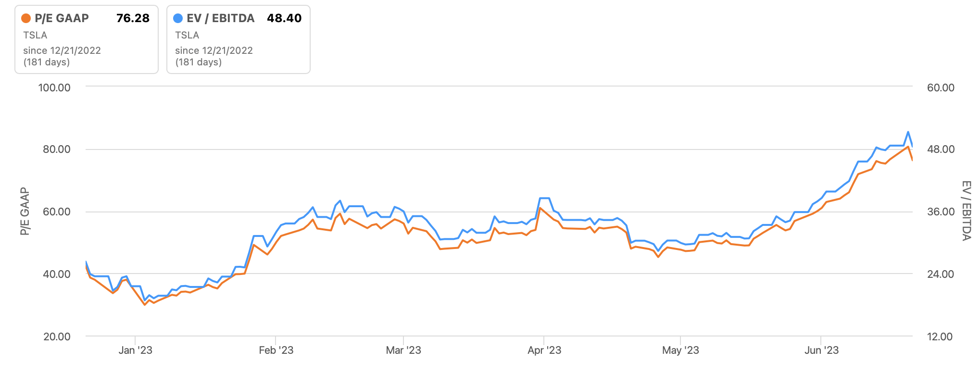
Task: Click the 100.00 left axis tick label
Action: [54, 87]
